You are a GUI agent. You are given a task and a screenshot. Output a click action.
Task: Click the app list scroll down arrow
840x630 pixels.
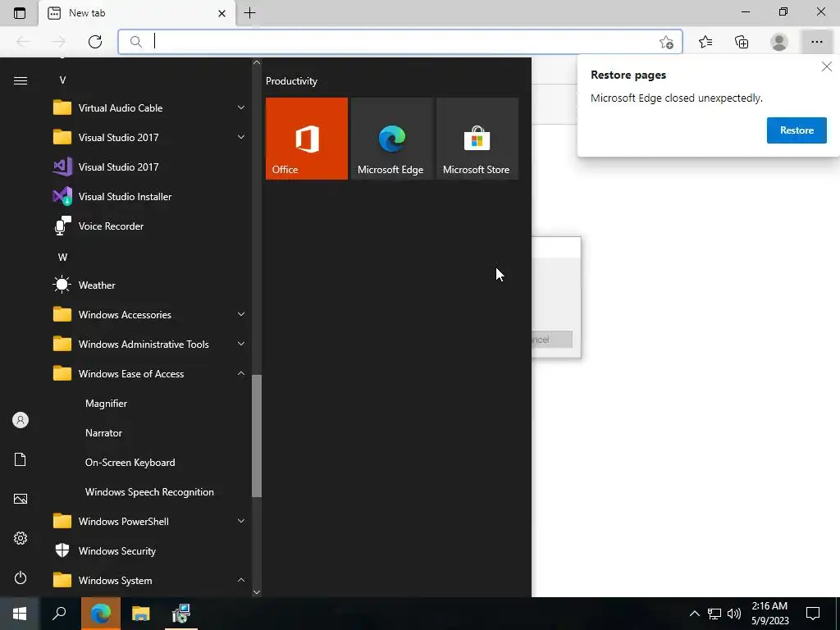click(x=257, y=591)
